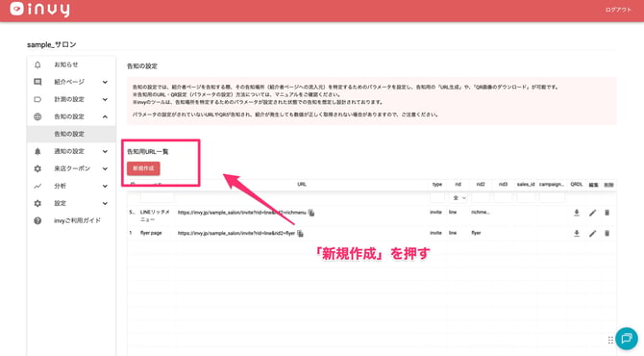Image resolution: width=644 pixels, height=356 pixels.
Task: Click the name filter field under the table header
Action: 157,198
